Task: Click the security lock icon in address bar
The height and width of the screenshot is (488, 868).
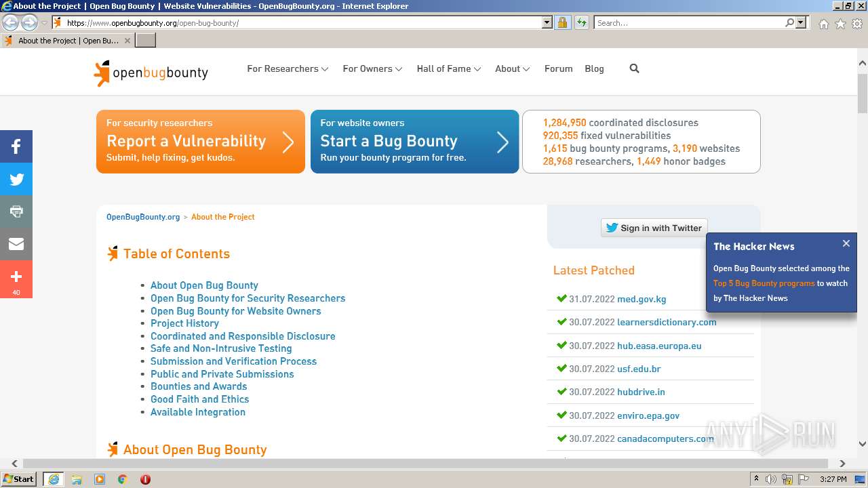Action: point(562,22)
